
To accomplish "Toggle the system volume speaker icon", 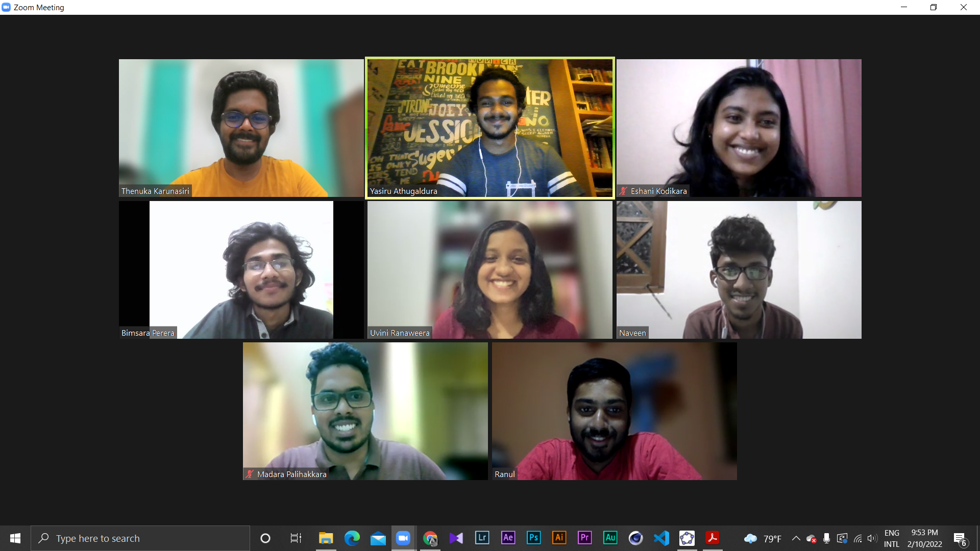I will pyautogui.click(x=872, y=538).
